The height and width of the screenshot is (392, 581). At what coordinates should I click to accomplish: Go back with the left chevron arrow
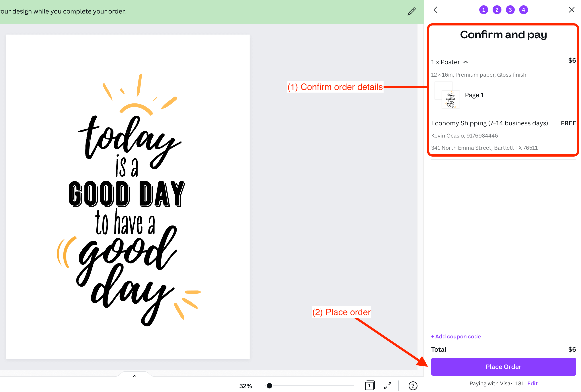[x=436, y=10]
